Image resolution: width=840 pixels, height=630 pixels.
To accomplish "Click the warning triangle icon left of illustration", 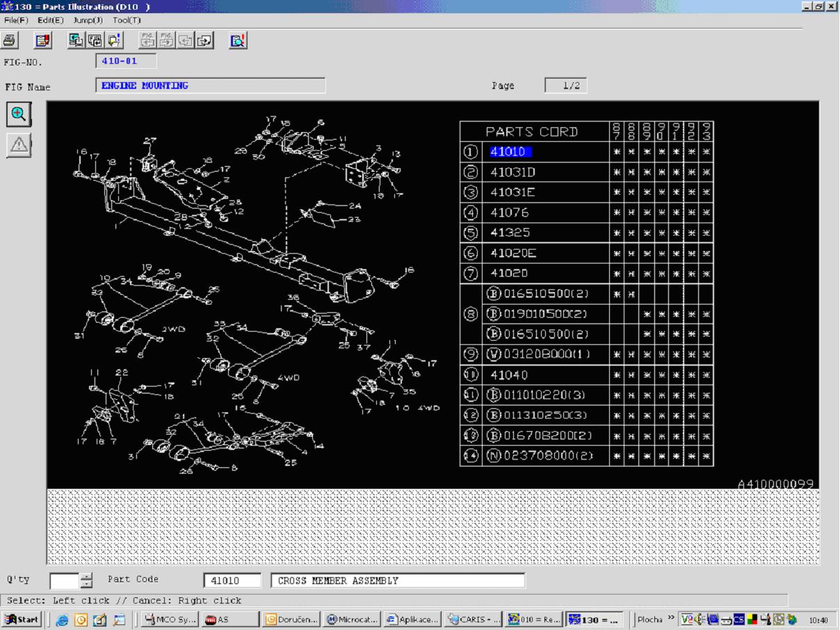I will [x=19, y=145].
